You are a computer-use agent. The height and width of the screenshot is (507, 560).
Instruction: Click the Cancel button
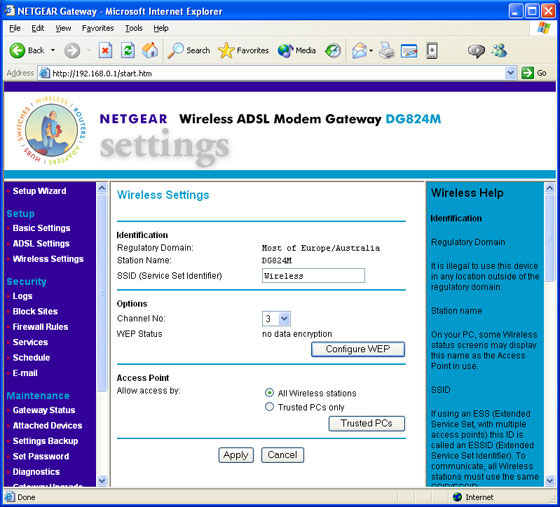(x=282, y=455)
